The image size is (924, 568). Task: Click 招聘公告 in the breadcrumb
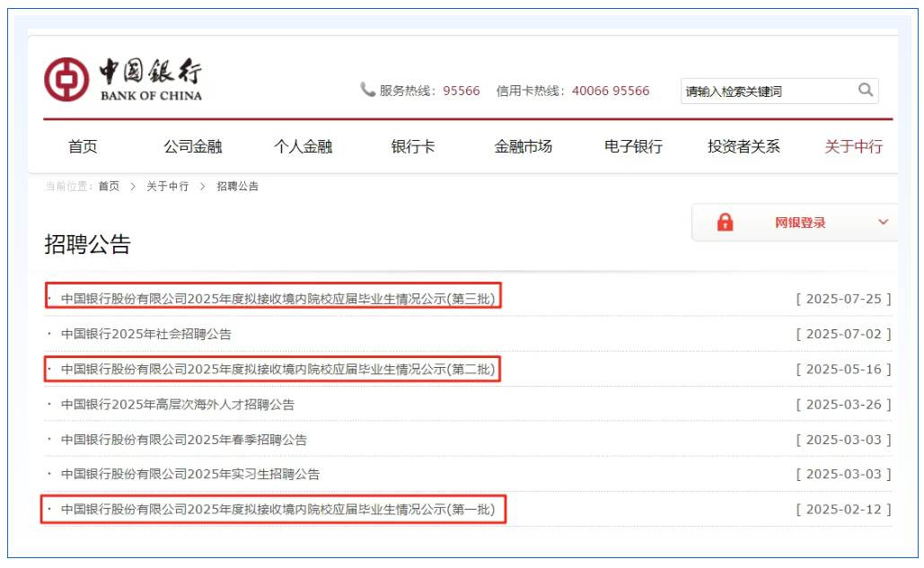pos(237,187)
